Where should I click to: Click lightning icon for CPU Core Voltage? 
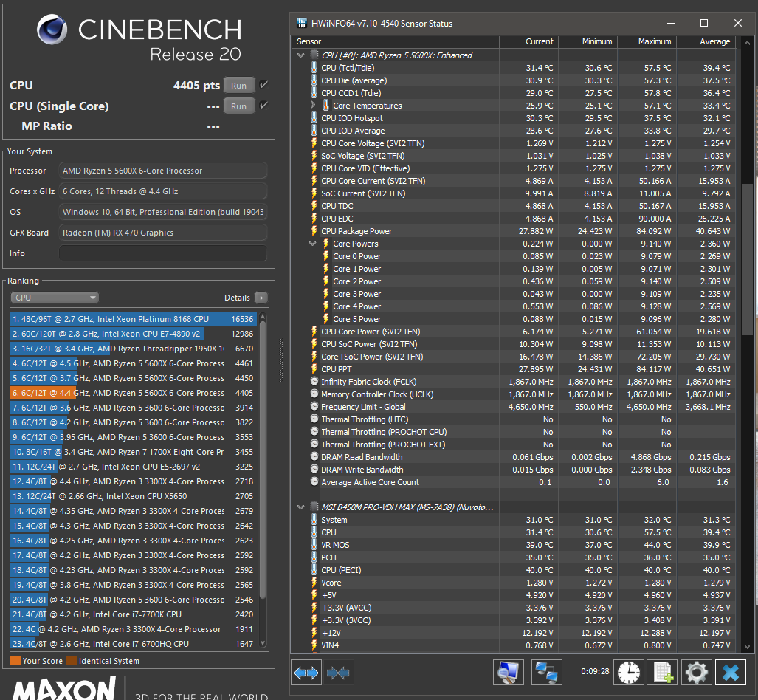tap(314, 143)
